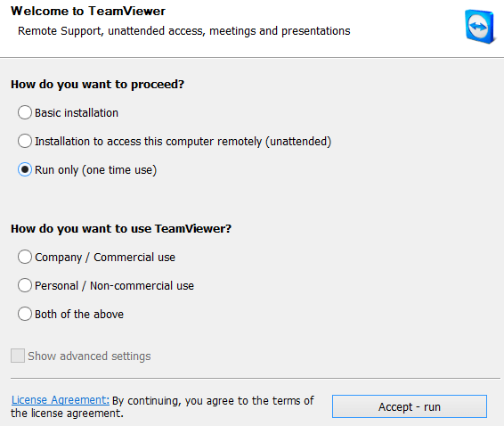Enable the Show advanced settings checkbox

(x=18, y=356)
